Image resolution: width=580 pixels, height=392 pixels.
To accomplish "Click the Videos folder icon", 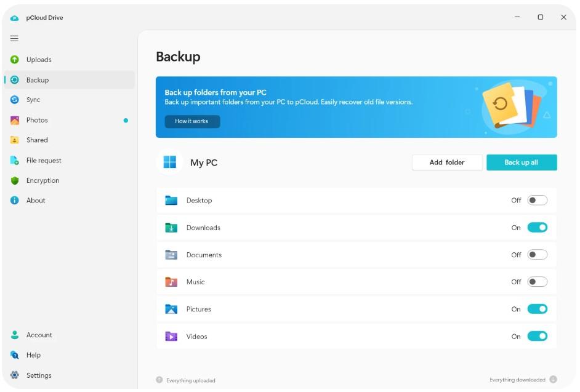I will point(171,337).
